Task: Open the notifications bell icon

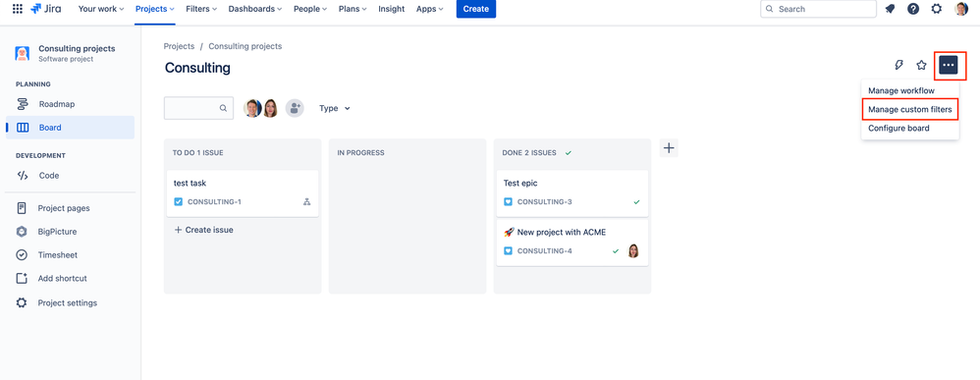Action: coord(891,9)
